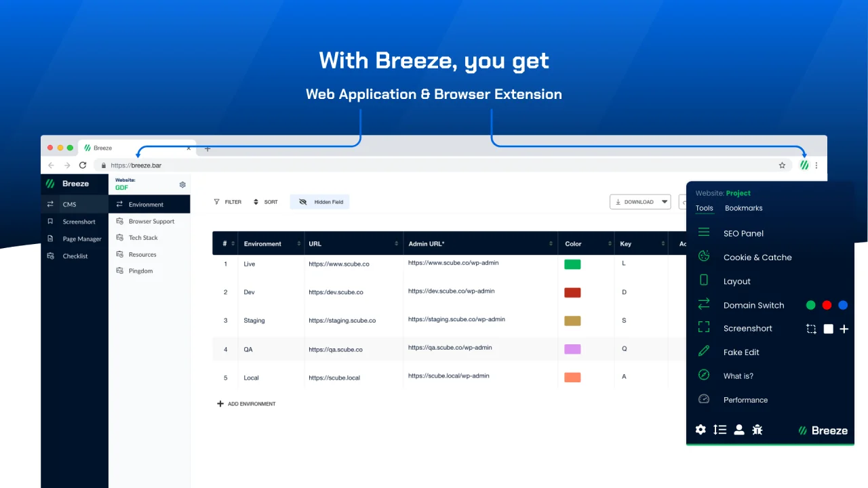Open the browser three-dot menu
Screen dimensions: 868x488
point(816,165)
